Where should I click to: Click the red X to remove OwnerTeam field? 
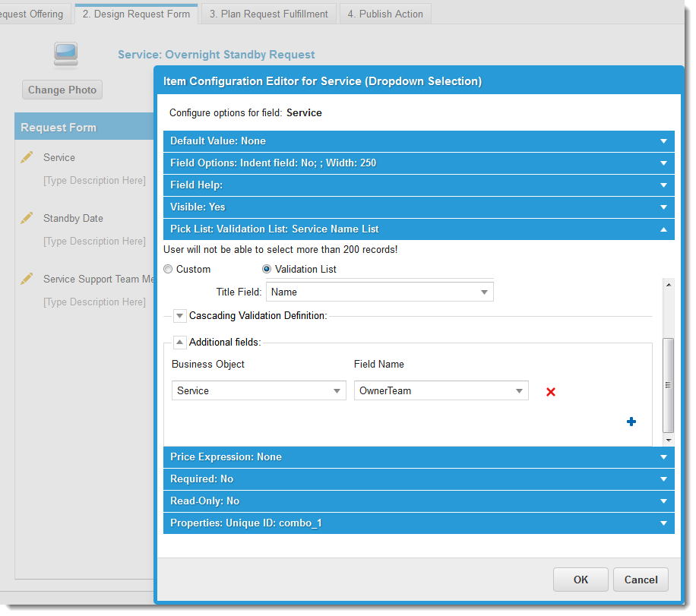[551, 392]
